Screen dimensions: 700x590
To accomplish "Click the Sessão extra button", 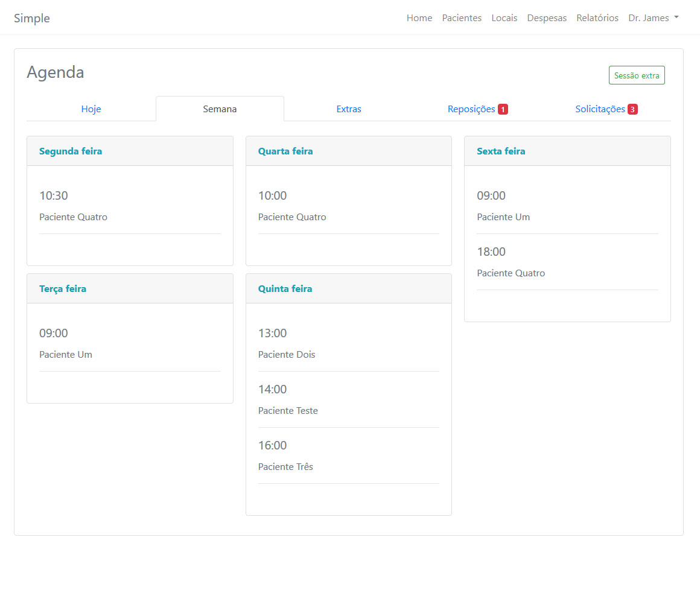I will 637,75.
